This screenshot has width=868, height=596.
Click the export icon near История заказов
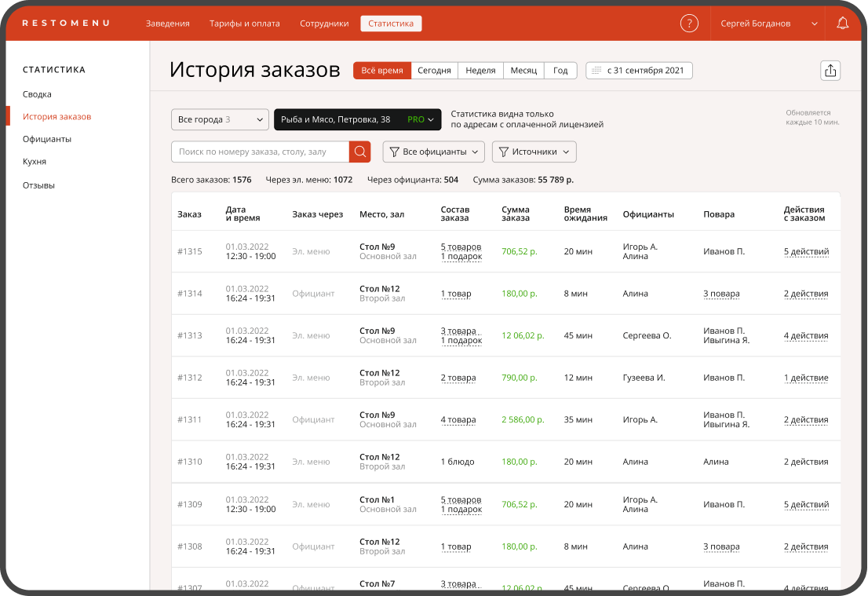tap(830, 70)
